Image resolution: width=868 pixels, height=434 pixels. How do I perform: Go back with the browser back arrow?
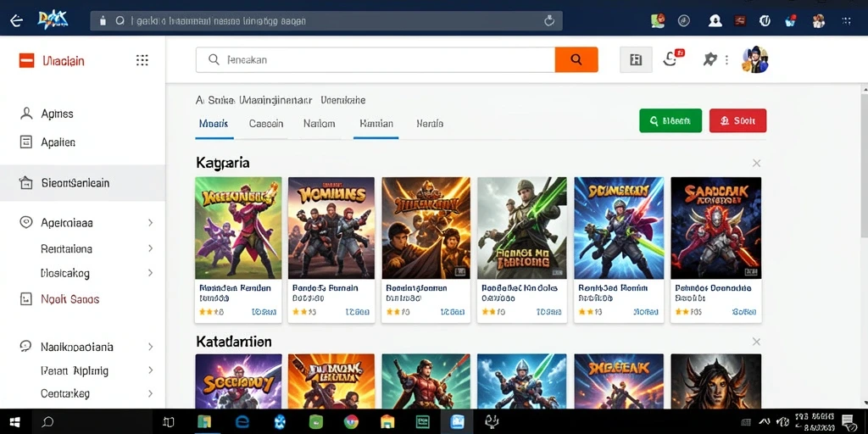tap(17, 21)
